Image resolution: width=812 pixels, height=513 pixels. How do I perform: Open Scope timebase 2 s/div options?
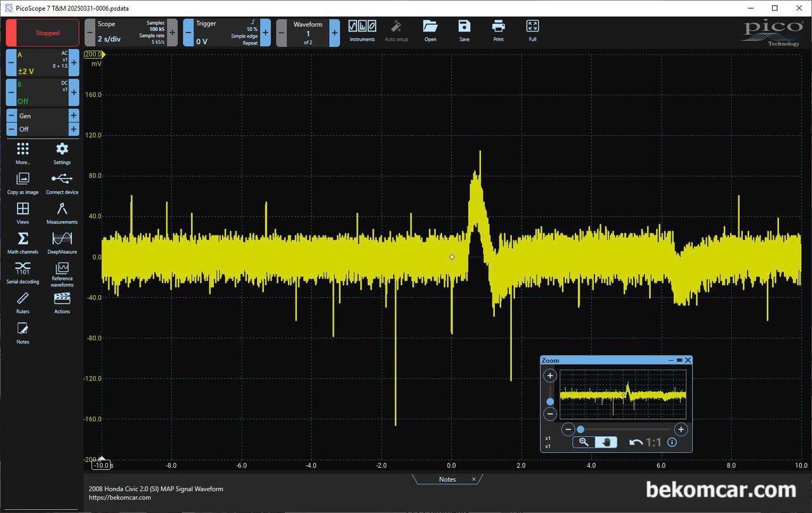(x=131, y=32)
